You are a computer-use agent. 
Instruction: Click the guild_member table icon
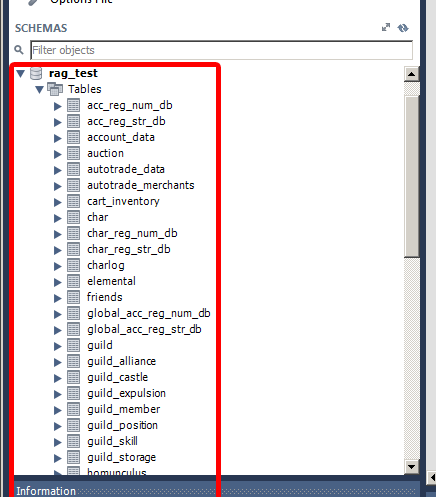click(73, 409)
